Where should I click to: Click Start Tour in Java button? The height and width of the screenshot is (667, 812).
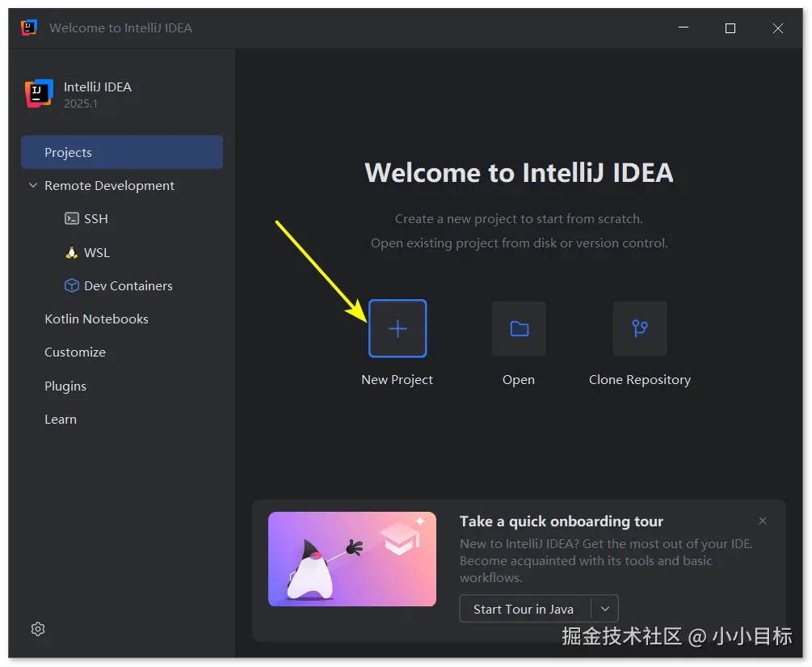click(x=524, y=609)
